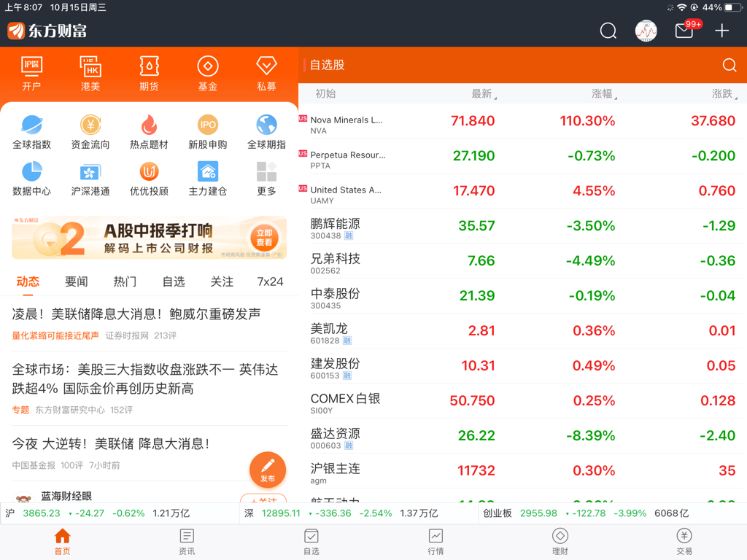Image resolution: width=747 pixels, height=560 pixels.
Task: Open 盛达资源 000603 stock row
Action: [522, 436]
